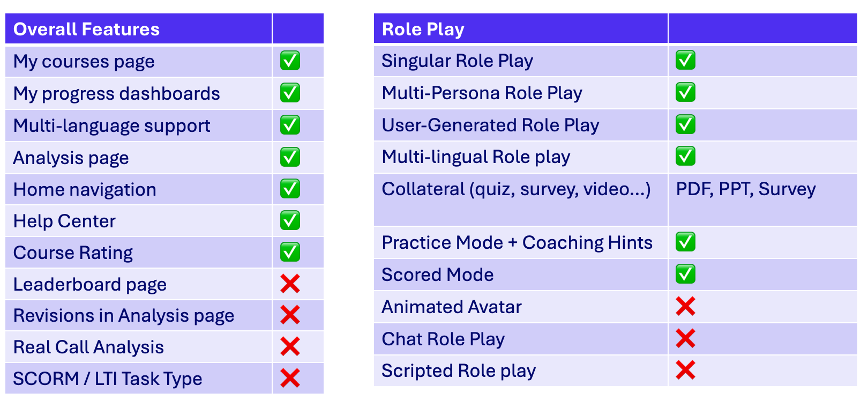Screen dimensions: 868x400
Task: Click the green checkbox next to Singular Role Play
Action: [x=685, y=61]
